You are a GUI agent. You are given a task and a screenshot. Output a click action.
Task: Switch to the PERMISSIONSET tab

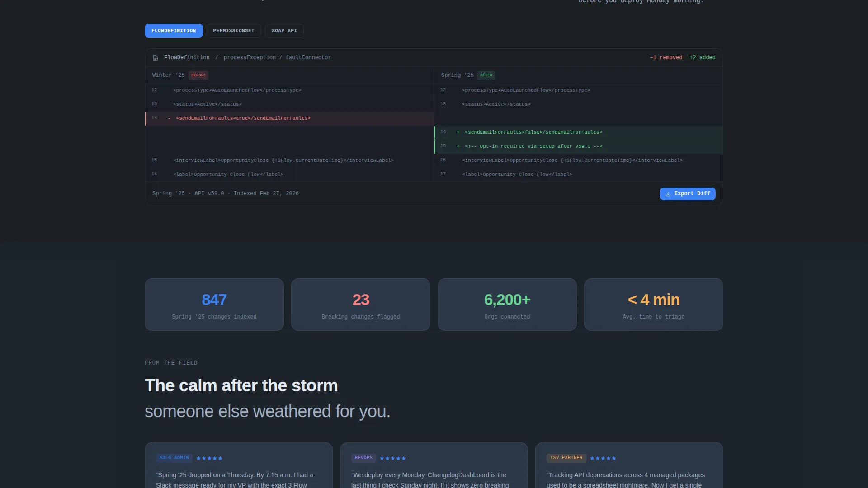click(x=234, y=31)
